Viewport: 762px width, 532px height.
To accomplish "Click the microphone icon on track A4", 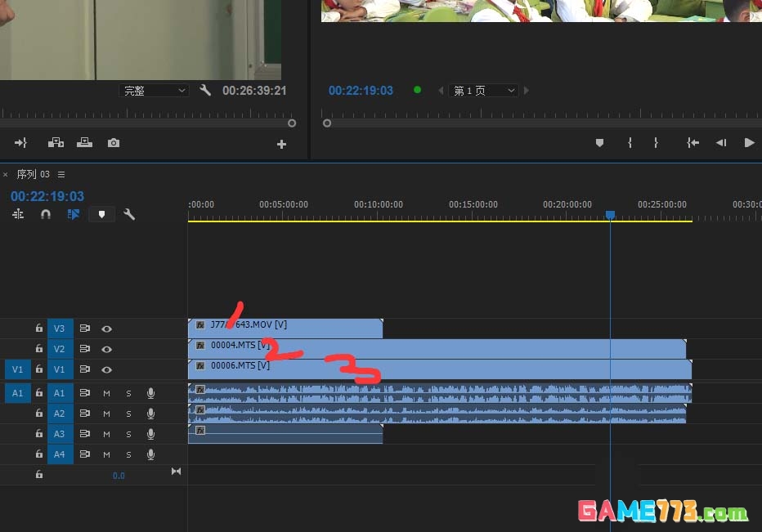I will coord(151,454).
